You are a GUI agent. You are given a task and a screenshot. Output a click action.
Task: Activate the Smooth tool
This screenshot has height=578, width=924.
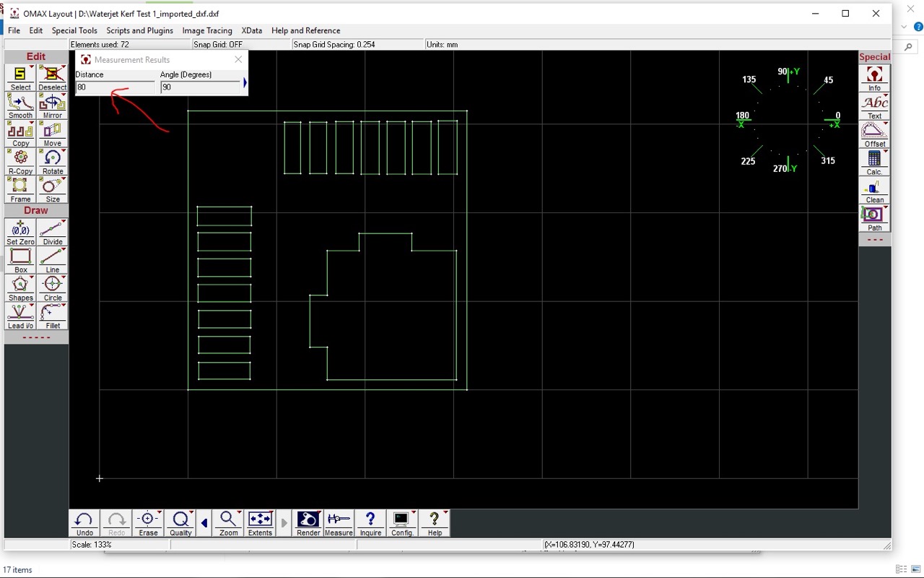tap(20, 106)
